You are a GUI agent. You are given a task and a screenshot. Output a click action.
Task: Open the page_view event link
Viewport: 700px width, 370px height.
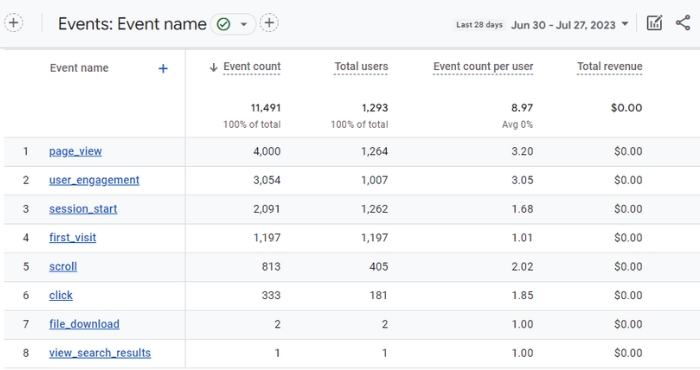coord(75,151)
